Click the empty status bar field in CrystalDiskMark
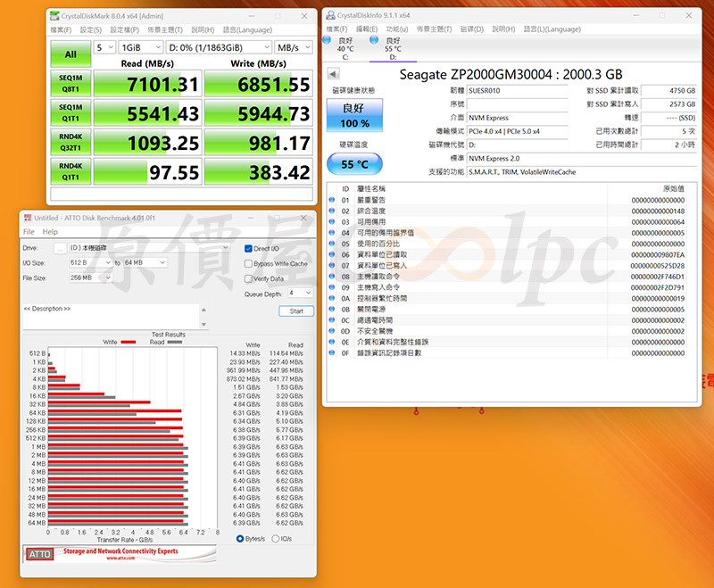 tap(182, 195)
